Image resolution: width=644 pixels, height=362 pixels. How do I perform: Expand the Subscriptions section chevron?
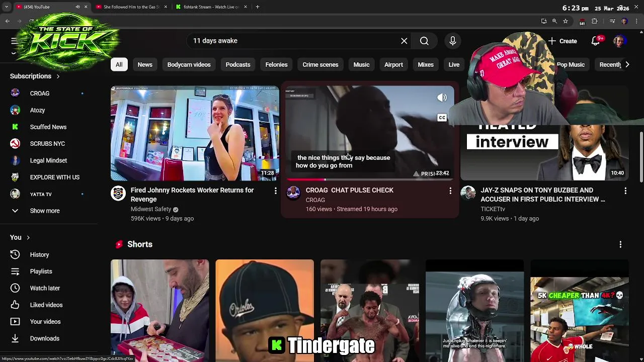pos(58,76)
